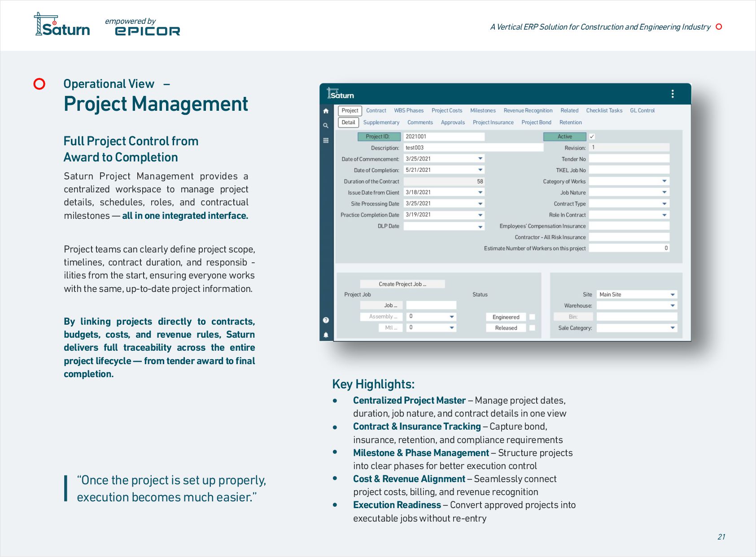This screenshot has width=756, height=557.
Task: Click the Contractor - All Risk Insurance field
Action: click(629, 237)
